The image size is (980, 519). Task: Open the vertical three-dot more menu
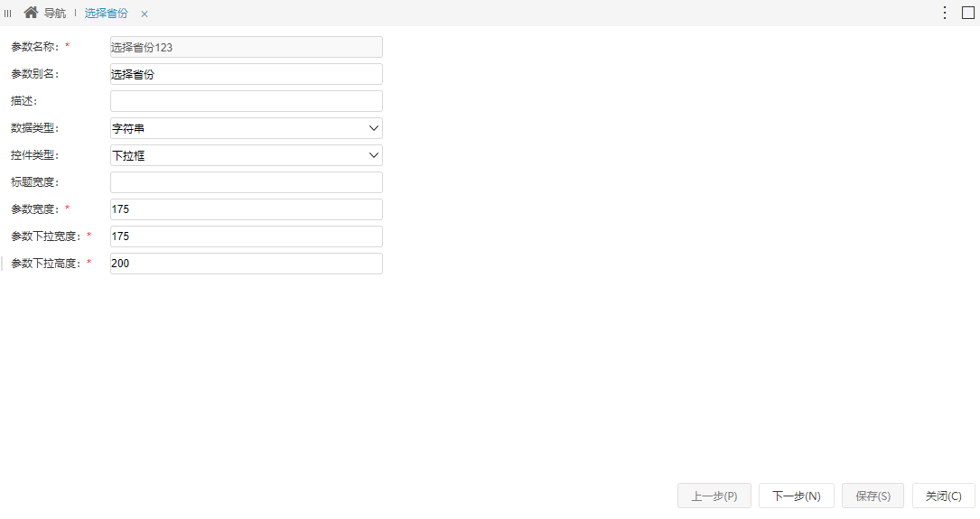(x=945, y=13)
